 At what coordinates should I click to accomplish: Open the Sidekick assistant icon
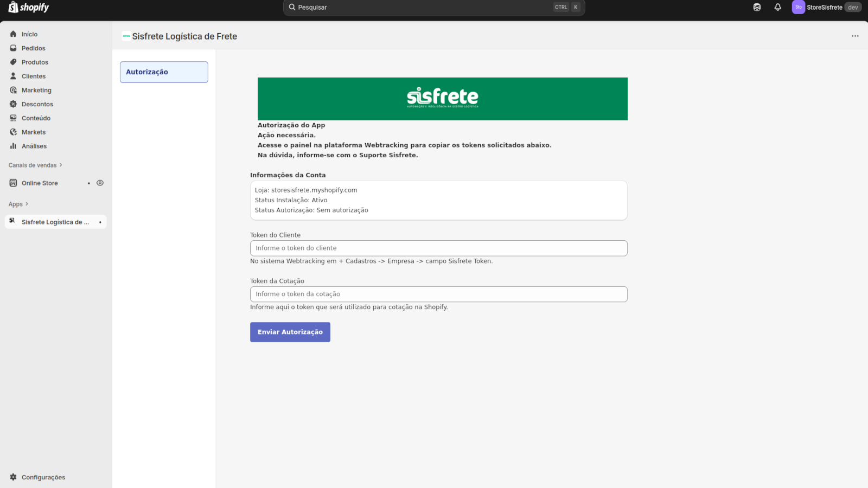[x=757, y=7]
